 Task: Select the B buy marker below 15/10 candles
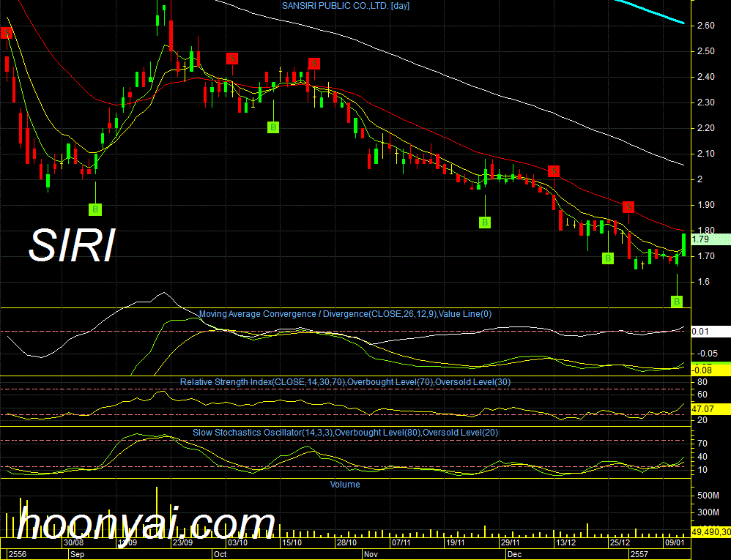273,127
